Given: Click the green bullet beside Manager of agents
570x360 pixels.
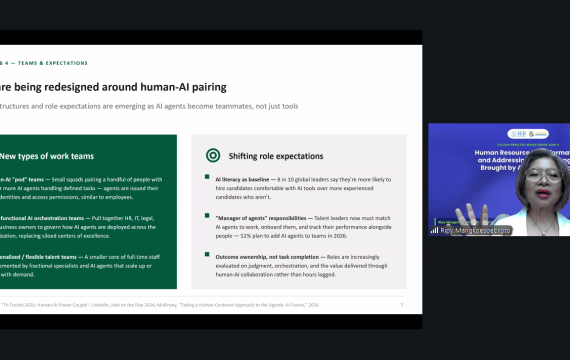Looking at the screenshot, I should [207, 215].
